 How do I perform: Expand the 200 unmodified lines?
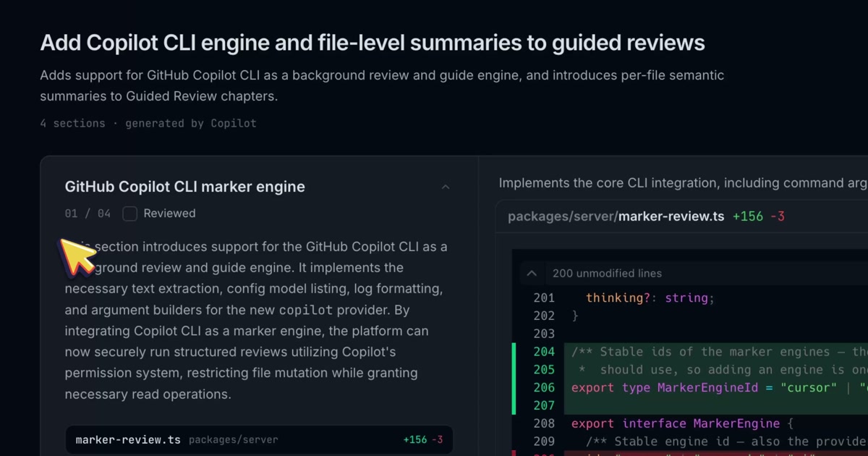532,274
